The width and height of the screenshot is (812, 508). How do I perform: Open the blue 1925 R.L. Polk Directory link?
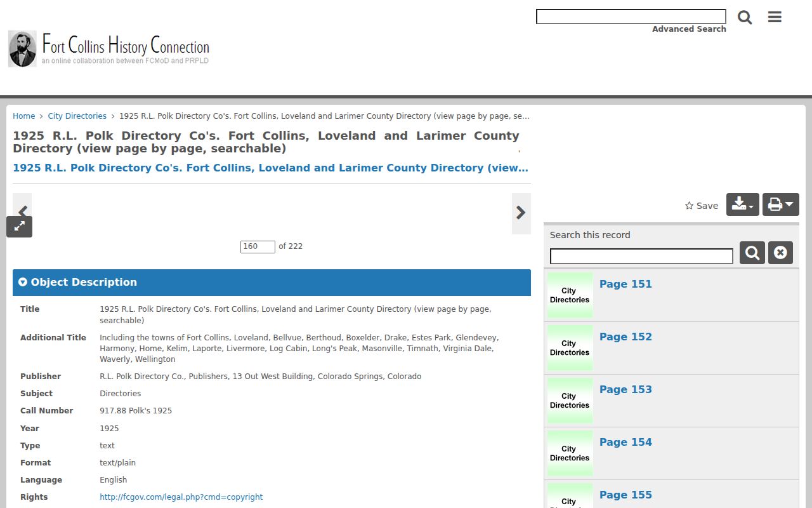[x=270, y=168]
